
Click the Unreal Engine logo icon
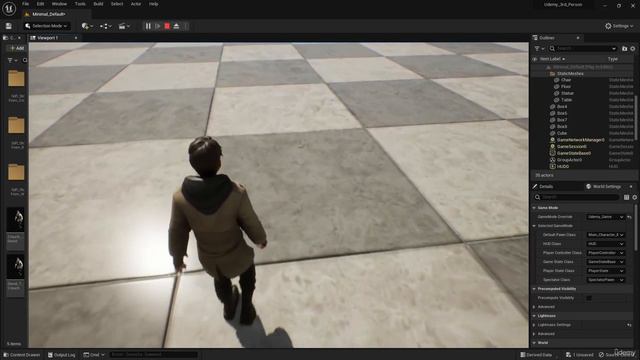point(9,8)
